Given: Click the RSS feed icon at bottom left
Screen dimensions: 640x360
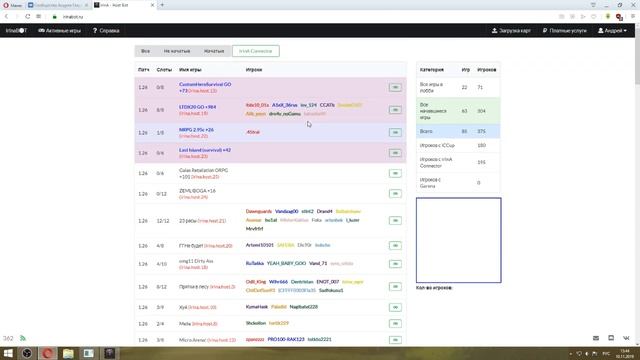Looking at the screenshot, I should click(x=23, y=338).
